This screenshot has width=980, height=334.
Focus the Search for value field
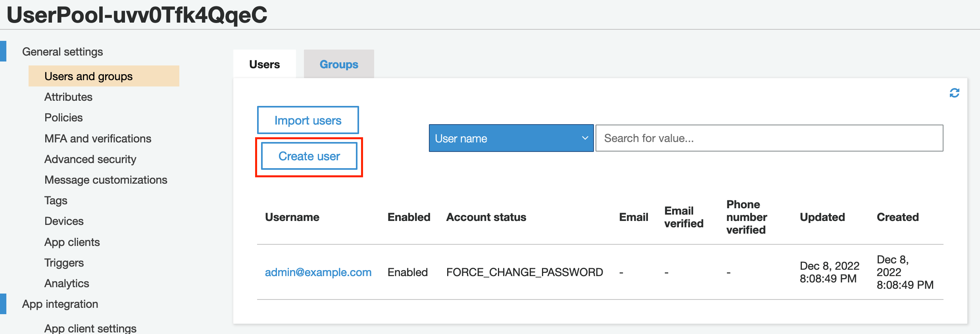pos(769,138)
